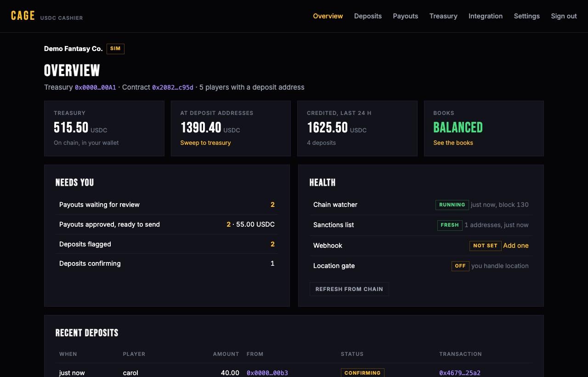Open the Treasury nav tab
Viewport: 588px width, 377px height.
tap(443, 16)
